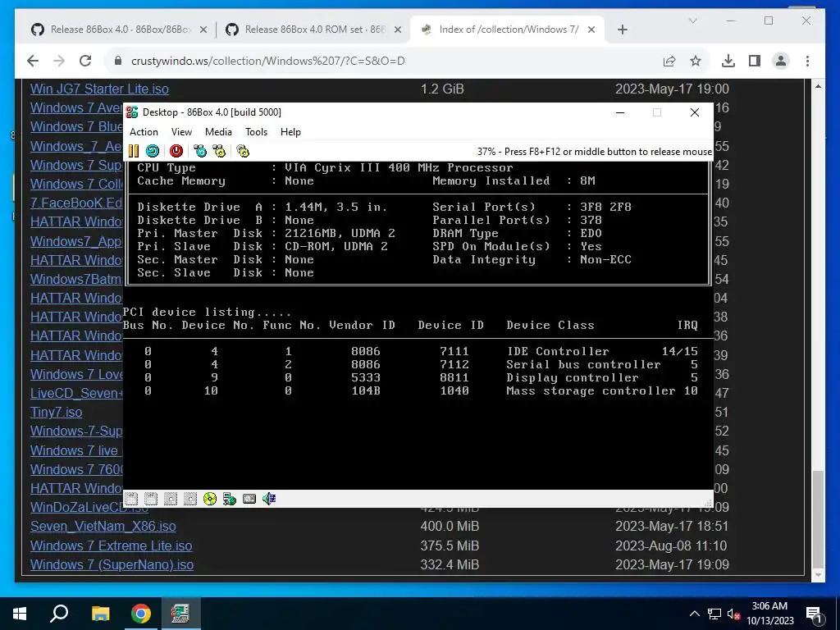The image size is (840, 630).
Task: Open Win JG7 Starter Lite.iso link
Action: pyautogui.click(x=99, y=89)
